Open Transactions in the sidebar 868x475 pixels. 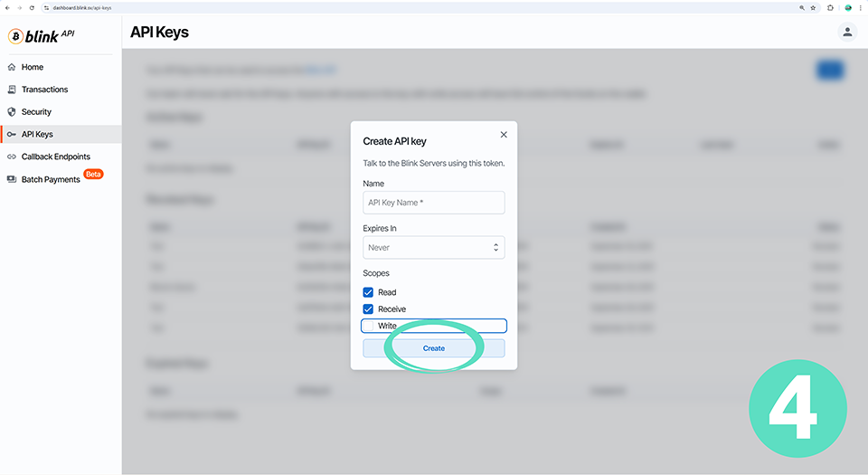[44, 90]
